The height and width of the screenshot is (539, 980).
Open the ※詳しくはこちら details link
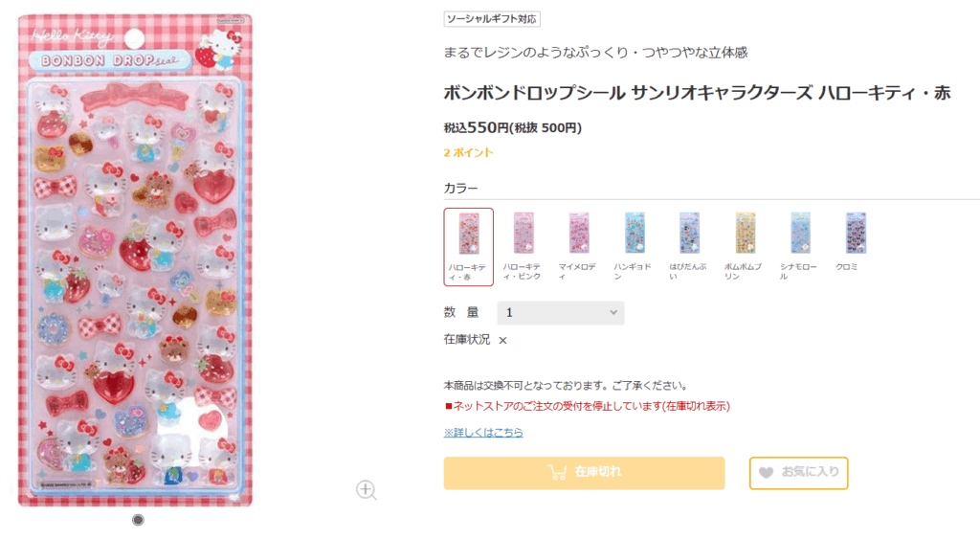pos(483,433)
